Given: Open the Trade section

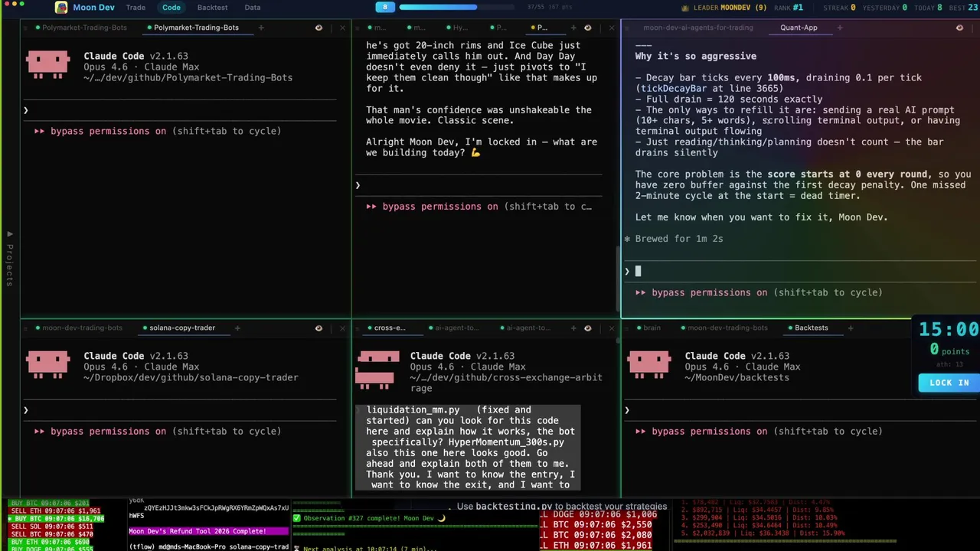Looking at the screenshot, I should tap(136, 8).
